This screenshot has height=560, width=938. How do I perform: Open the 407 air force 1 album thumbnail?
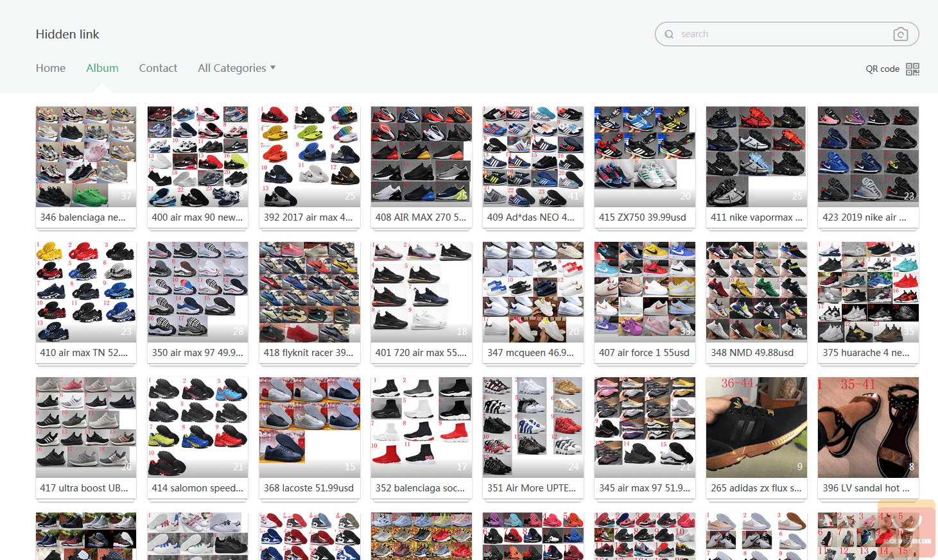pyautogui.click(x=645, y=292)
